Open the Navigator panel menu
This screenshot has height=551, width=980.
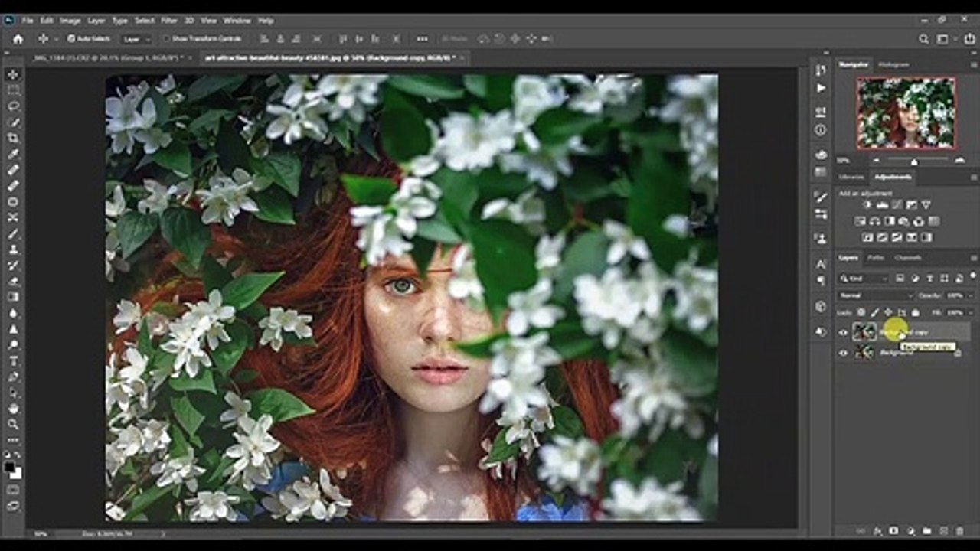tap(973, 64)
